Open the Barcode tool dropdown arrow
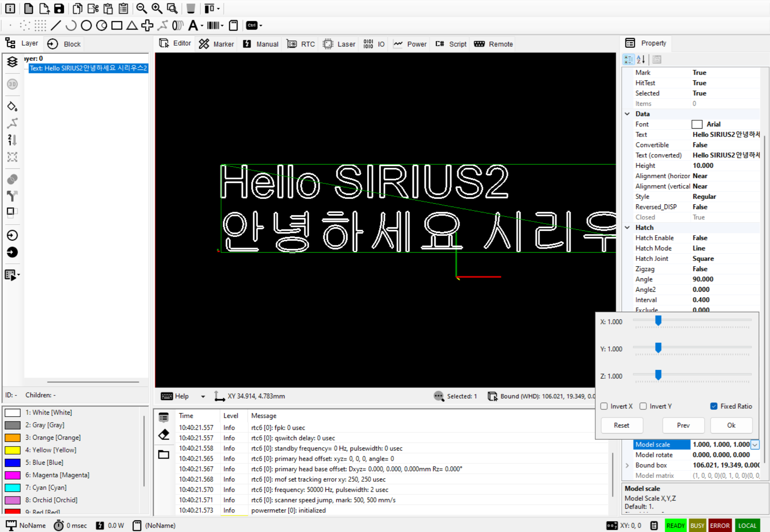This screenshot has height=532, width=770. [x=222, y=25]
